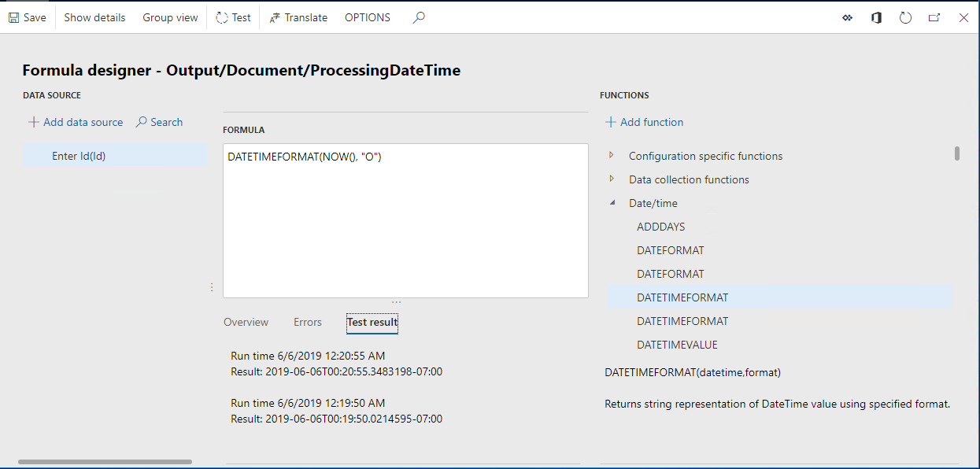Click the data source pane splitter handle
Screen dimensions: 980x469
(212, 287)
